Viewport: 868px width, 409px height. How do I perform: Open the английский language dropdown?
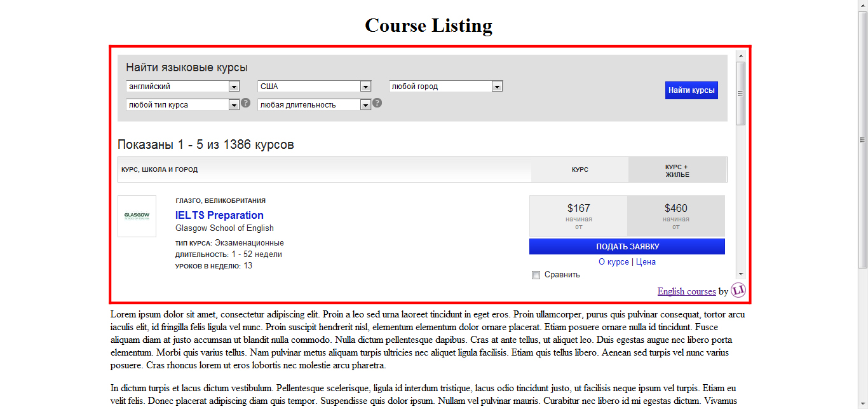182,87
